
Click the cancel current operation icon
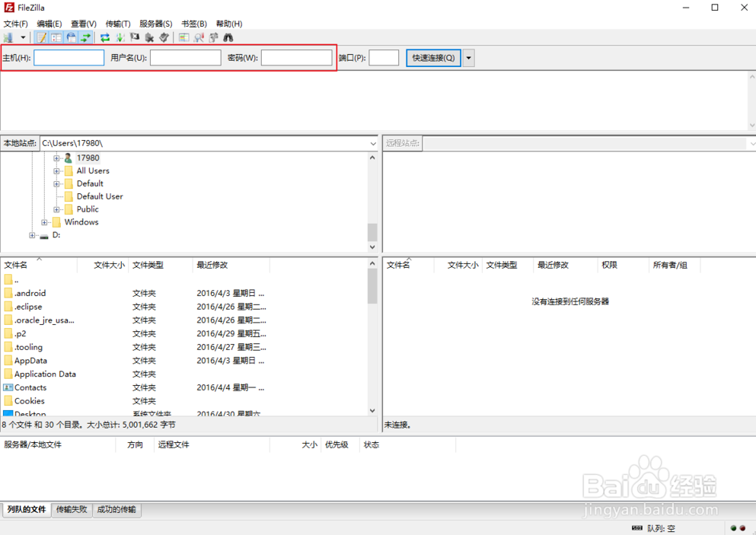click(x=135, y=37)
